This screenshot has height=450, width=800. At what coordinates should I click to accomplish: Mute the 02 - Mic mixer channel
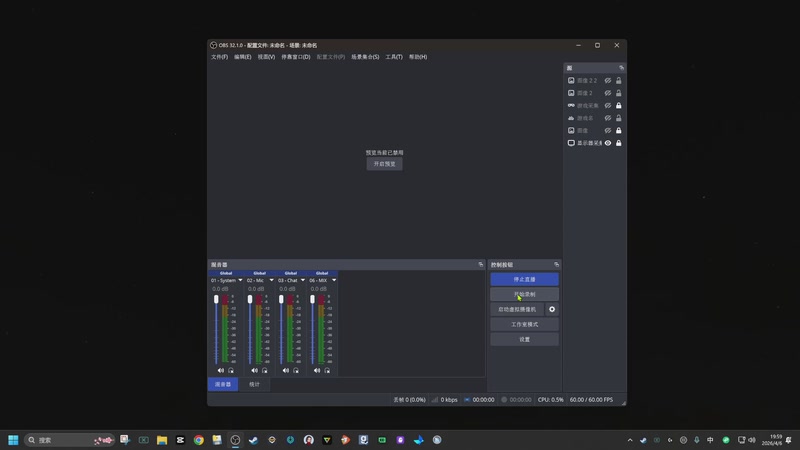pyautogui.click(x=254, y=370)
